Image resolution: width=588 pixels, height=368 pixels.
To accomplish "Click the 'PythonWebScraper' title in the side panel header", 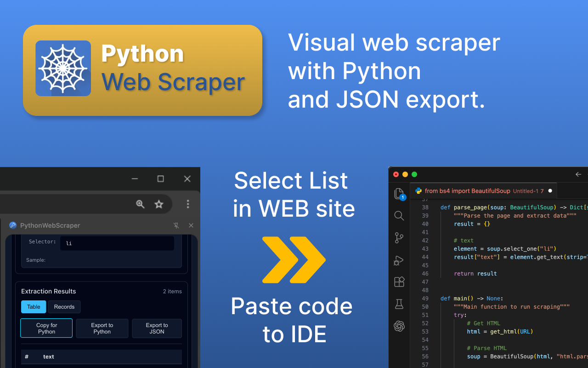I will point(50,225).
